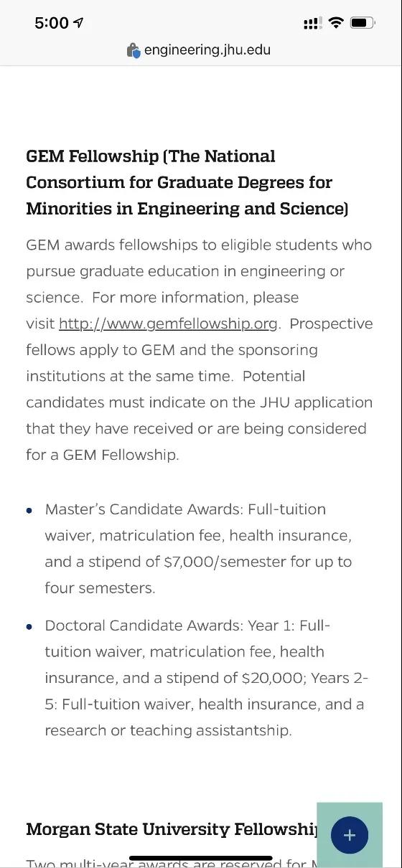The image size is (402, 868).
Task: Tap the bullet dot before Doctoral Candidate
Action: 29,627
